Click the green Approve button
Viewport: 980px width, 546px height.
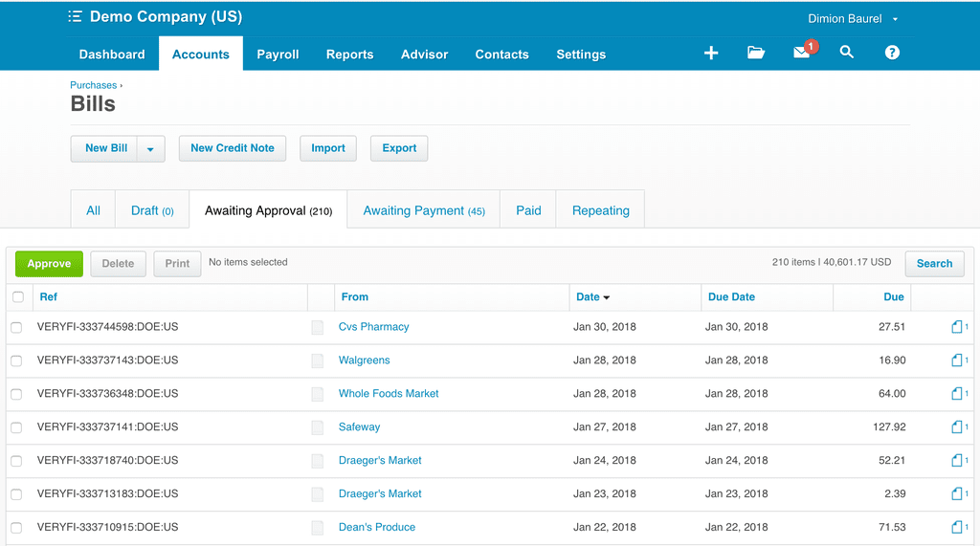(x=49, y=264)
